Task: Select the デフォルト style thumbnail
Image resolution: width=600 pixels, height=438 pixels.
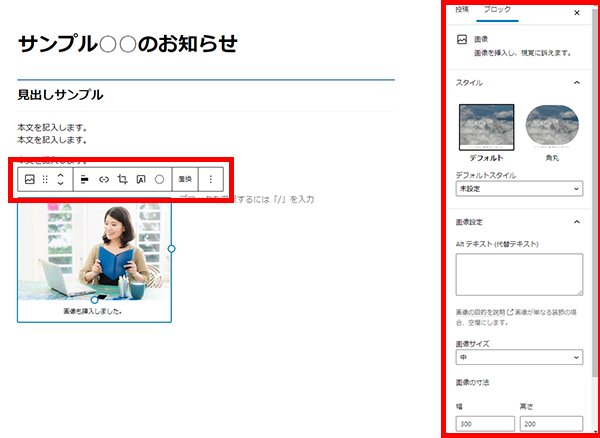Action: pyautogui.click(x=486, y=127)
